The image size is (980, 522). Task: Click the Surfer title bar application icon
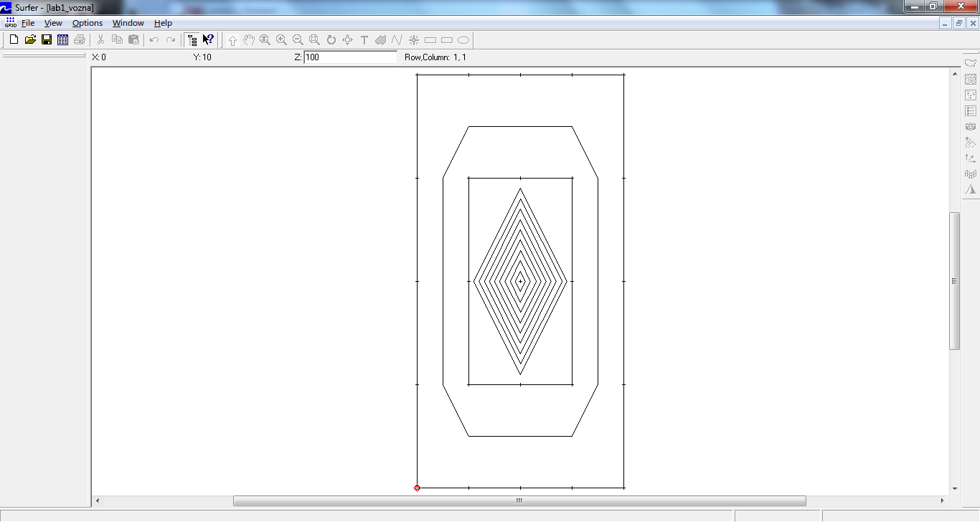(6, 7)
